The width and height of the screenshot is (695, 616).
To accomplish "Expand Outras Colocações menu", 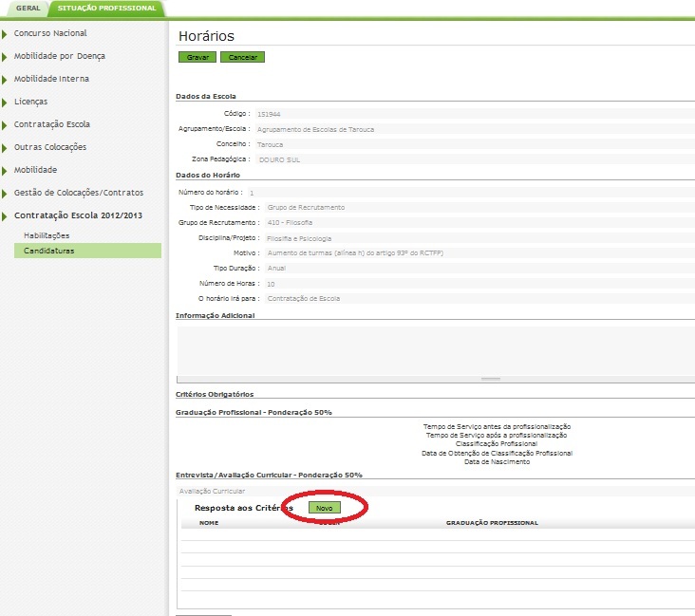I will [50, 147].
